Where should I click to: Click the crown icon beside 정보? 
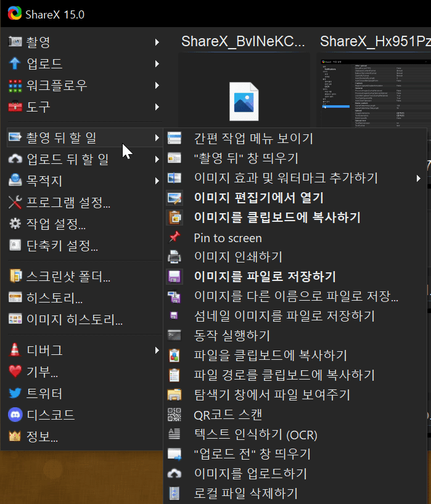pyautogui.click(x=15, y=436)
